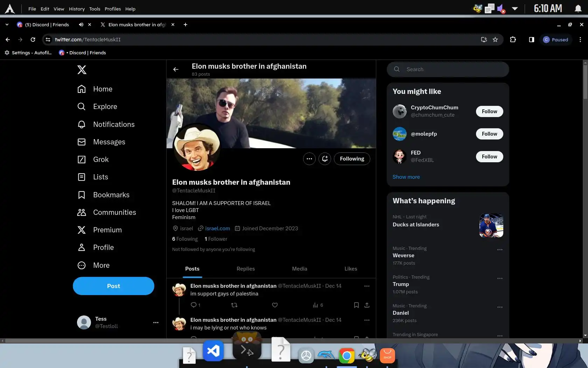This screenshot has height=368, width=588.
Task: Open Bookmarks in the sidebar
Action: click(103, 195)
